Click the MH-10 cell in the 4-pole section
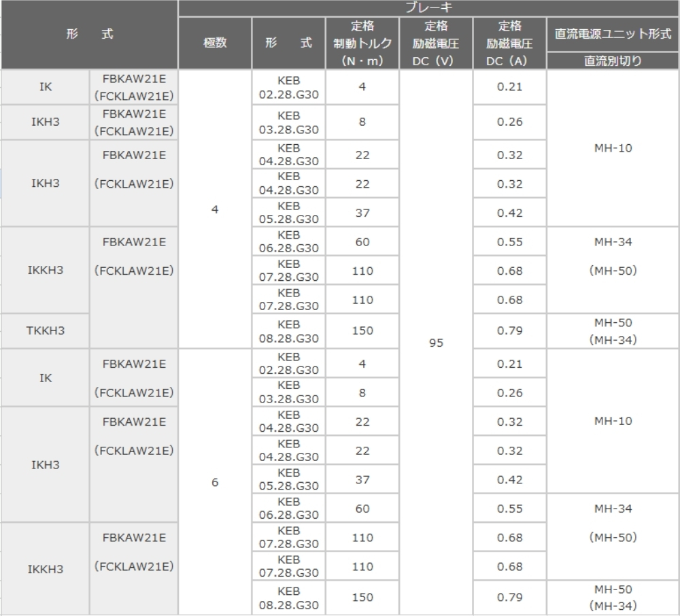Screen dimensions: 680x616 tap(613, 148)
